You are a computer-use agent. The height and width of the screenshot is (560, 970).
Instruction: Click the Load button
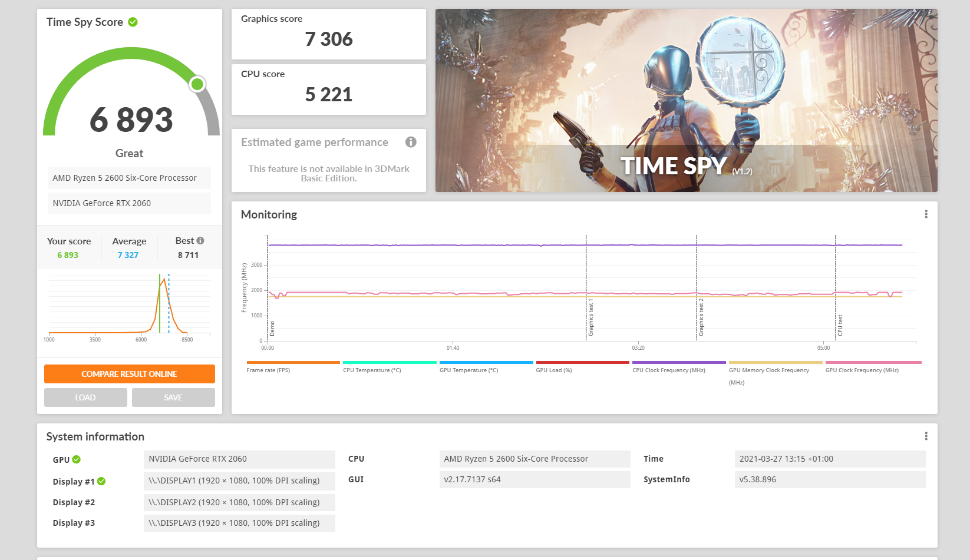[x=85, y=397]
